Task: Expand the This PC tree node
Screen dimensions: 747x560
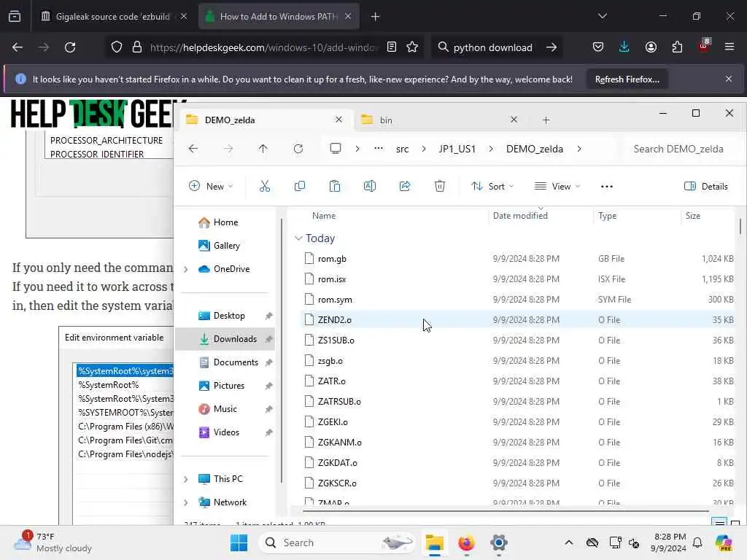Action: coord(186,479)
